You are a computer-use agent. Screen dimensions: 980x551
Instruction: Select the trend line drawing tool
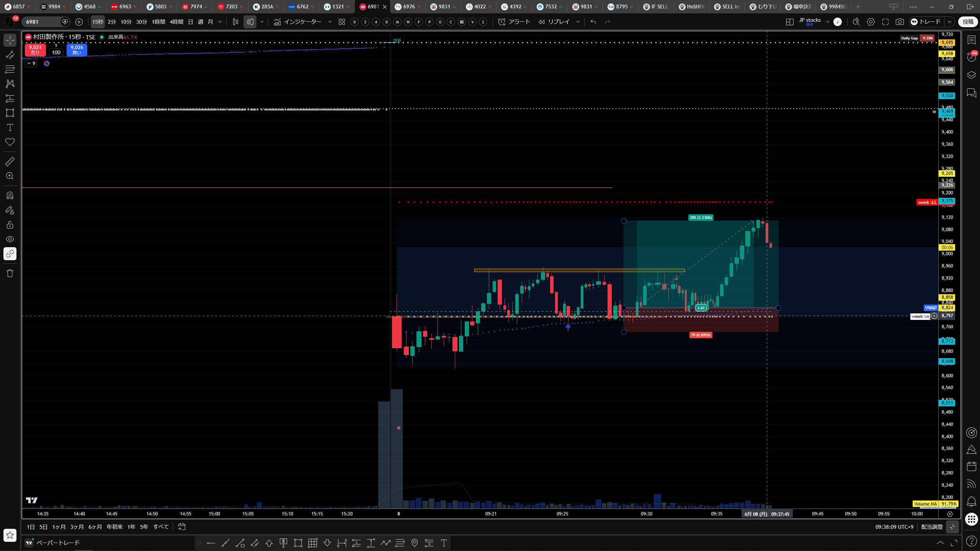10,55
